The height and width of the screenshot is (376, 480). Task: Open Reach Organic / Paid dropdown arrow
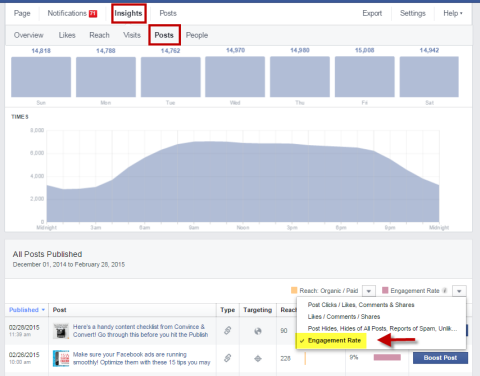[369, 291]
